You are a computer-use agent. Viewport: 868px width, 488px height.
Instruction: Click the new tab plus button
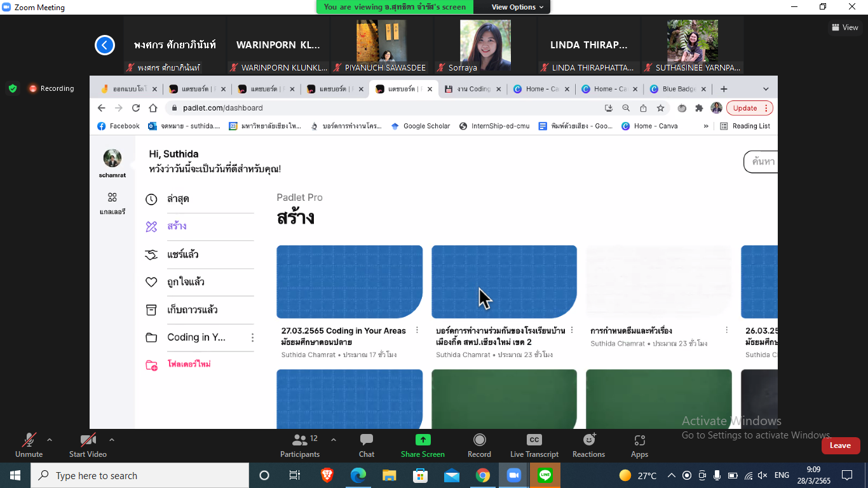724,89
